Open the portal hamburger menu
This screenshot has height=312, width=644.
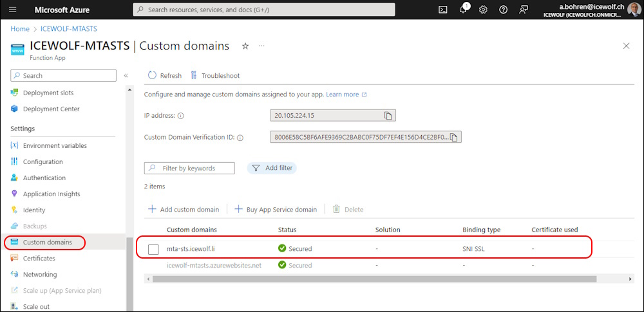click(x=12, y=10)
